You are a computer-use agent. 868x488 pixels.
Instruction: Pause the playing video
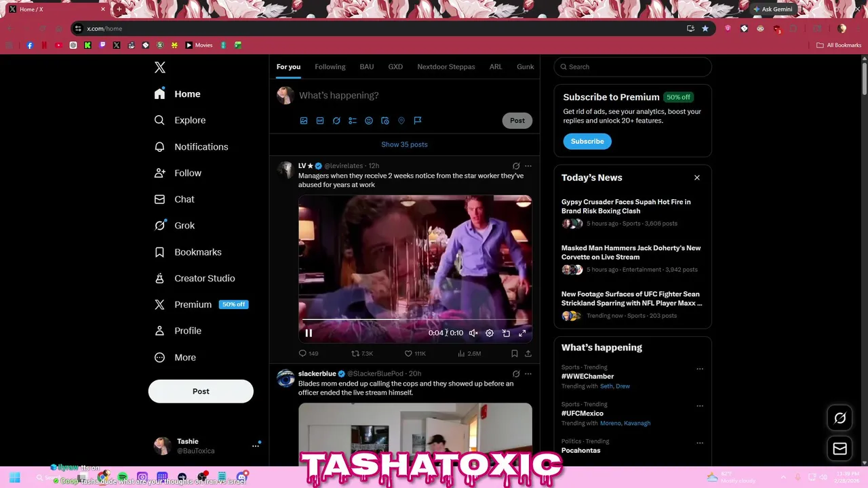tap(309, 333)
